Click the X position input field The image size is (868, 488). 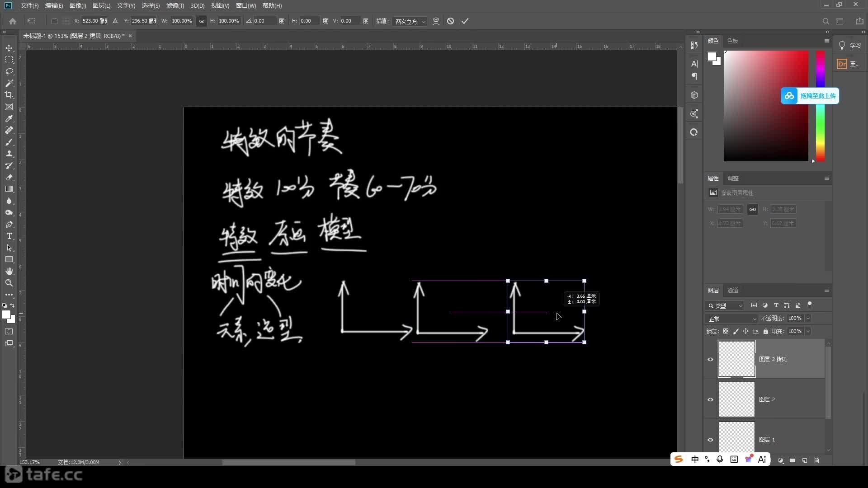[x=94, y=21]
